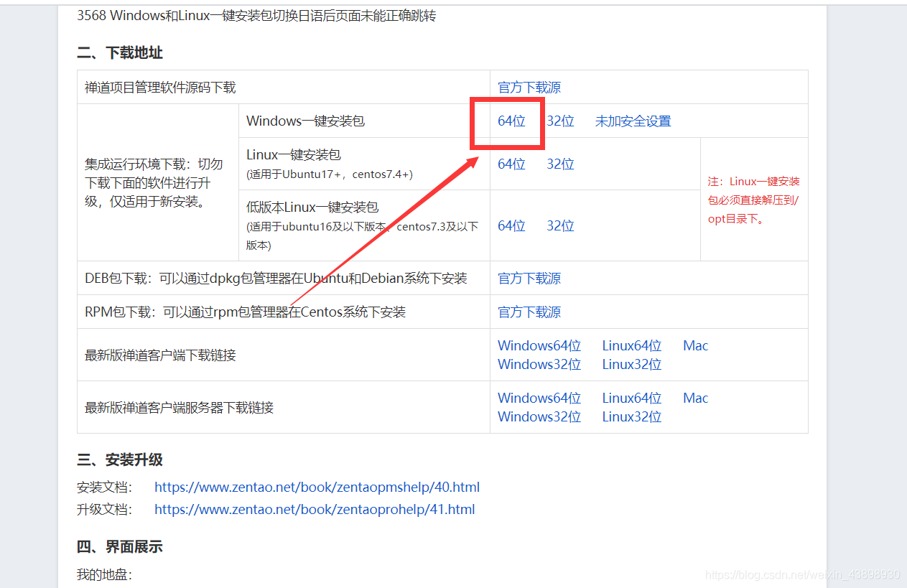Click the 3568 Windows和Linux bug line
Viewport: 907px width, 588px height.
pos(256,15)
